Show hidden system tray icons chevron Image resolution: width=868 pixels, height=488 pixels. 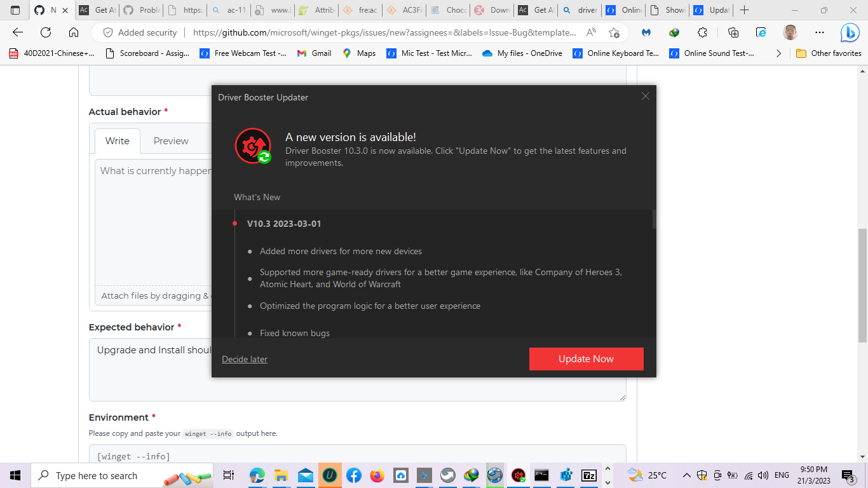coord(686,475)
